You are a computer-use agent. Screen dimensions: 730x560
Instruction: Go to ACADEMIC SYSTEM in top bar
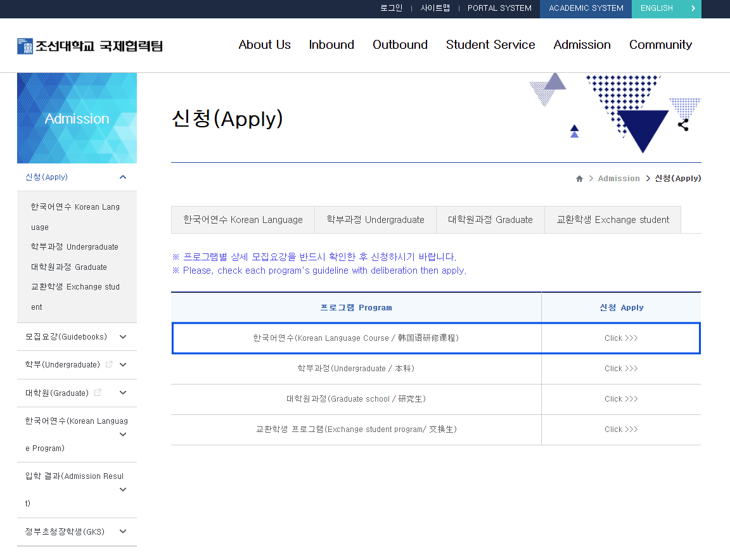[586, 8]
